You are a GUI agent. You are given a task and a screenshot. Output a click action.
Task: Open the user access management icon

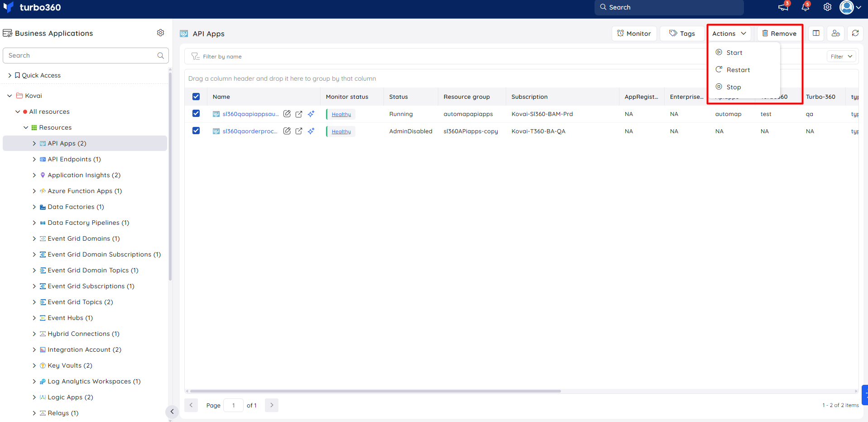pos(835,33)
